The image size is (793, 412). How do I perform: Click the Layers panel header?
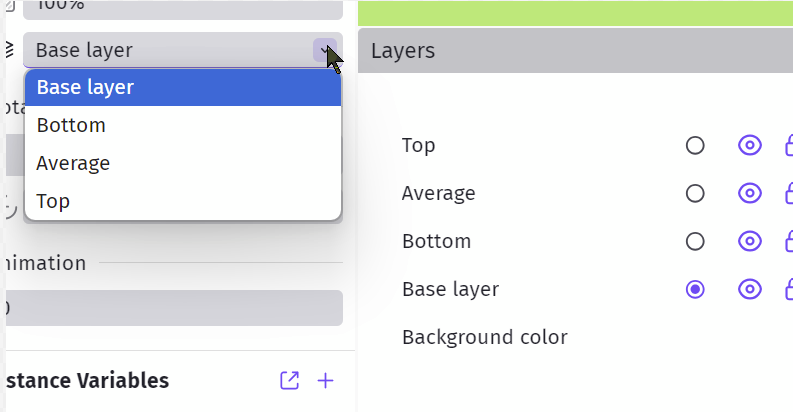575,51
